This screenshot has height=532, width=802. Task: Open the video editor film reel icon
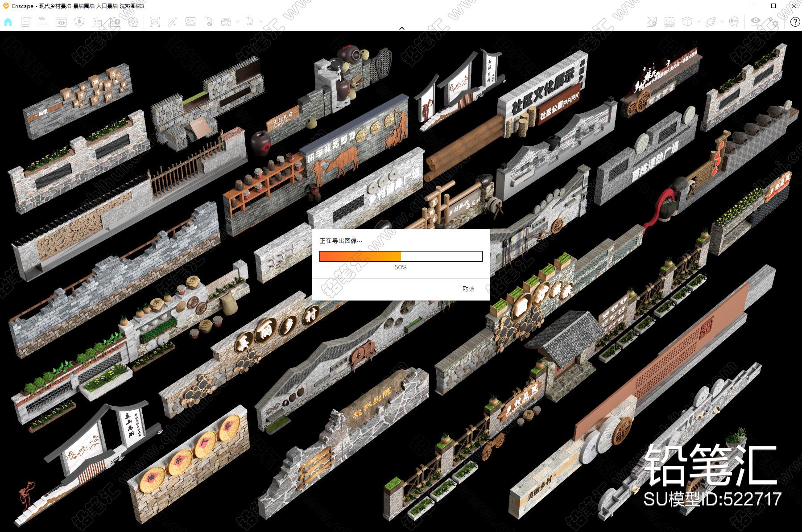(x=133, y=22)
